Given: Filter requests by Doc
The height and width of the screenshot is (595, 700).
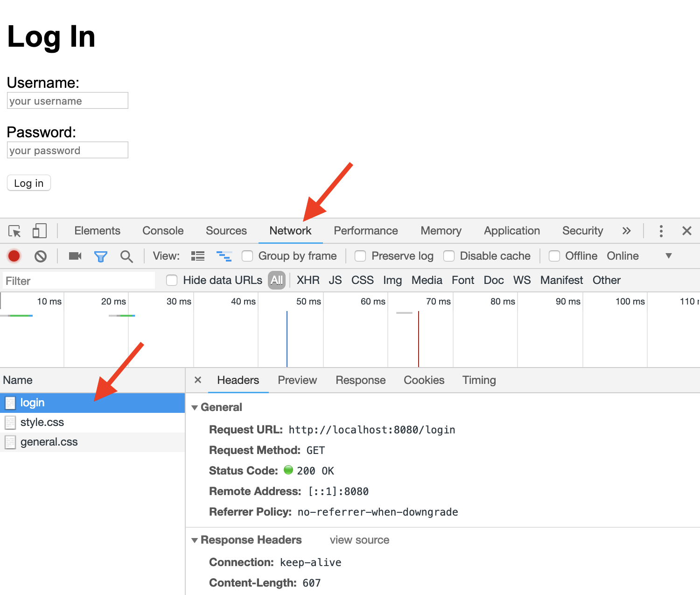Looking at the screenshot, I should [494, 280].
